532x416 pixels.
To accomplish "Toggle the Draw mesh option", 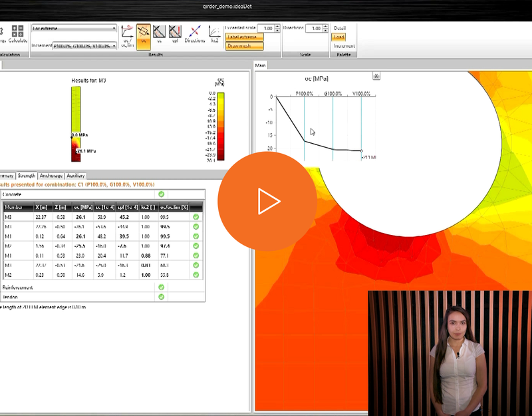I will tap(244, 46).
